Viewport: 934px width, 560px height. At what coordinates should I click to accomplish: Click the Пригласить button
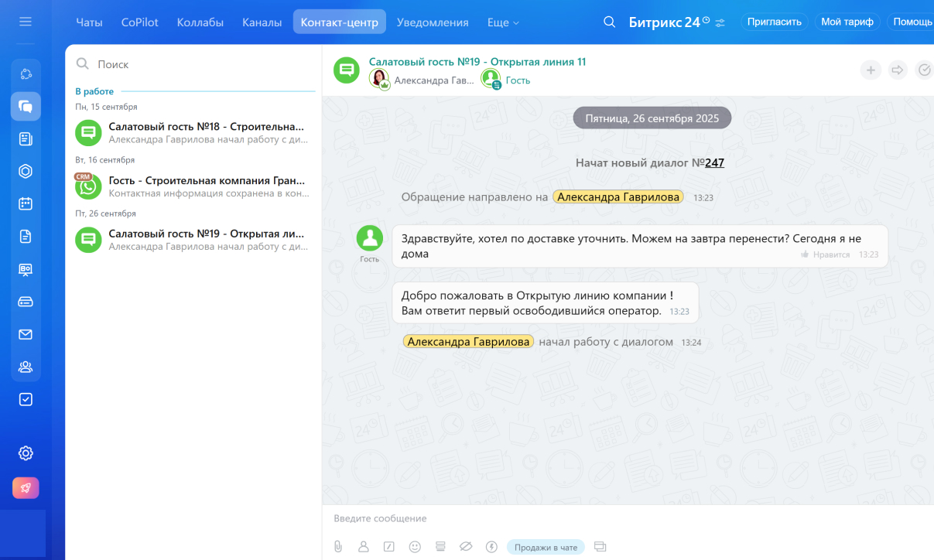point(774,22)
